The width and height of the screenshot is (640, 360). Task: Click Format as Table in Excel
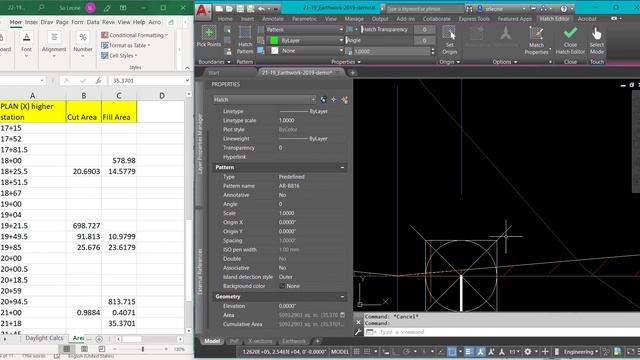click(126, 45)
